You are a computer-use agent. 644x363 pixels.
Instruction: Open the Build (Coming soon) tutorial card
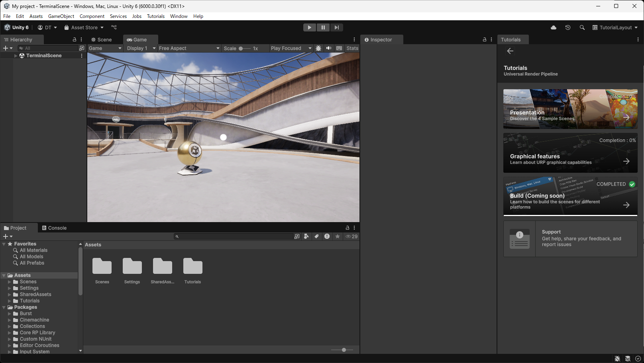click(570, 196)
